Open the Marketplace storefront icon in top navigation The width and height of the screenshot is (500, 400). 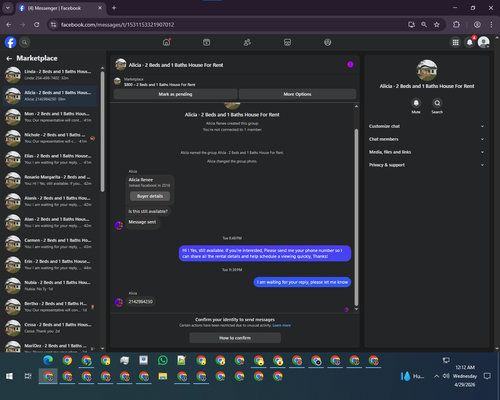point(287,42)
